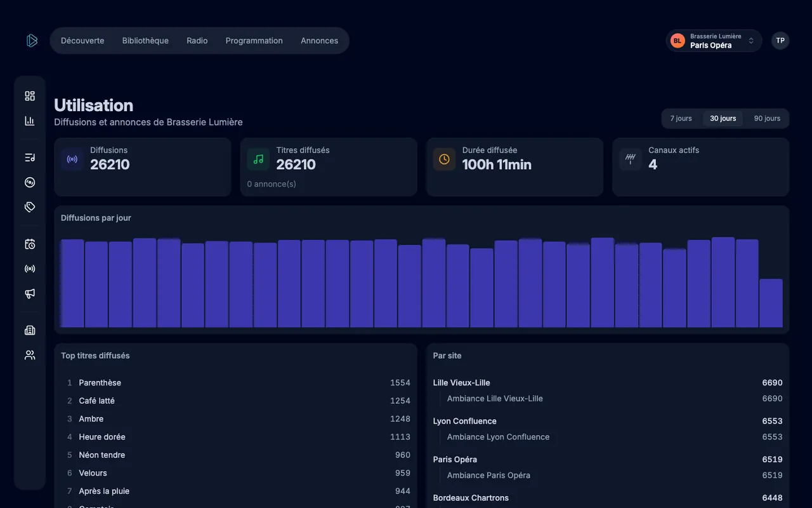The height and width of the screenshot is (508, 812).
Task: Click the clock icon on Durée diffusée card
Action: (444, 159)
